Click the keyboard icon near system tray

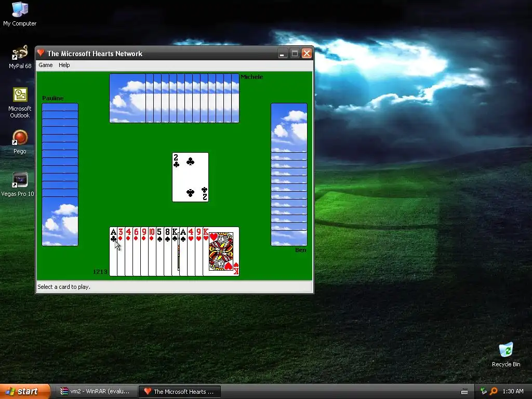click(464, 392)
